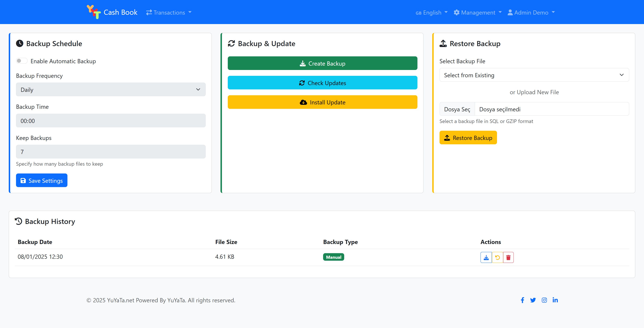The width and height of the screenshot is (644, 328).
Task: Open the Management menu
Action: (478, 13)
